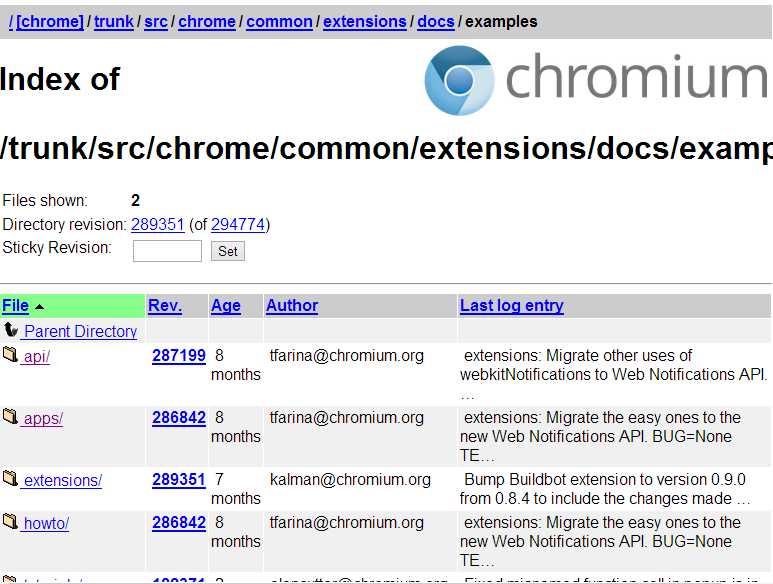Click the File sort ascending arrow

(x=39, y=307)
